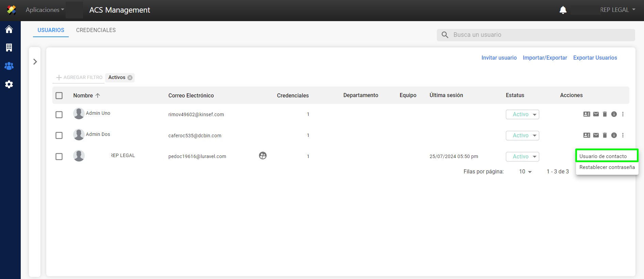Select the Admin Uno row checkbox

pos(59,114)
